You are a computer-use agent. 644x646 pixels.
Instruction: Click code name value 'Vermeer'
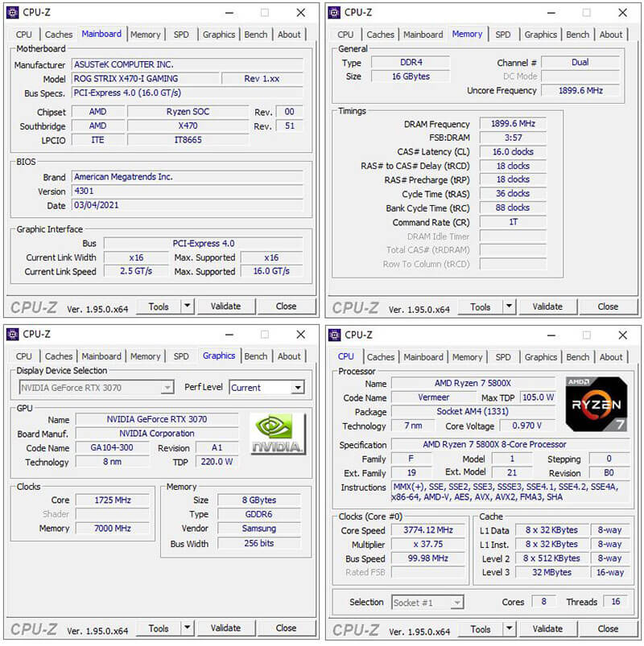pos(433,397)
